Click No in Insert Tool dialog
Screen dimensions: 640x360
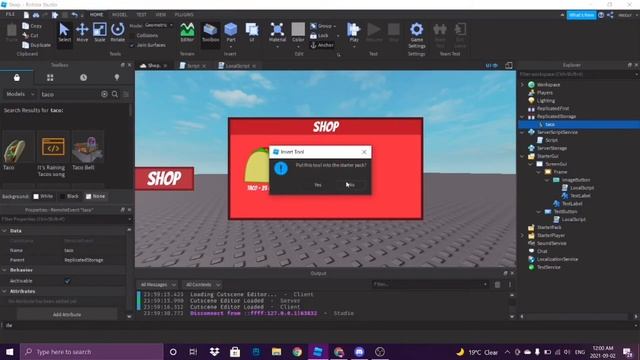click(352, 185)
